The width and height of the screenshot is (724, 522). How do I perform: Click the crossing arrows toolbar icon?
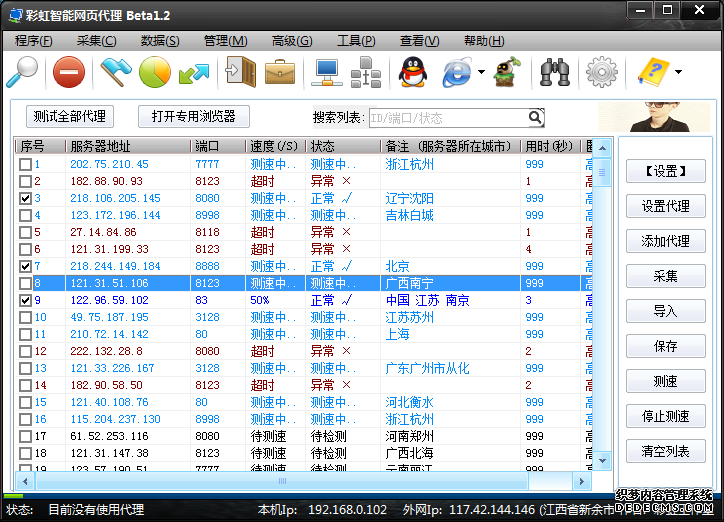point(194,74)
